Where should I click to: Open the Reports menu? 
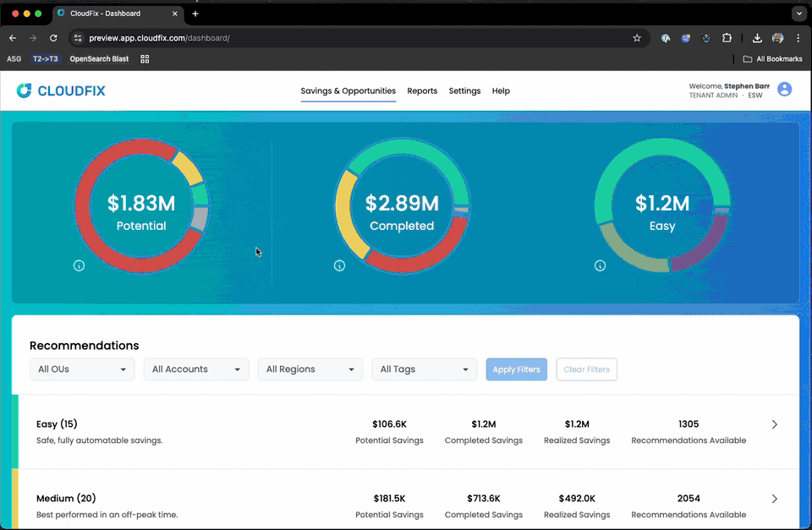pos(422,90)
